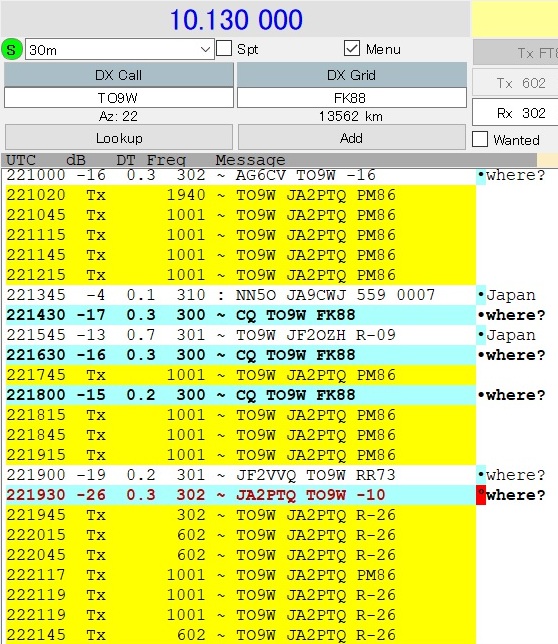
Task: Click the Add button
Action: click(352, 138)
